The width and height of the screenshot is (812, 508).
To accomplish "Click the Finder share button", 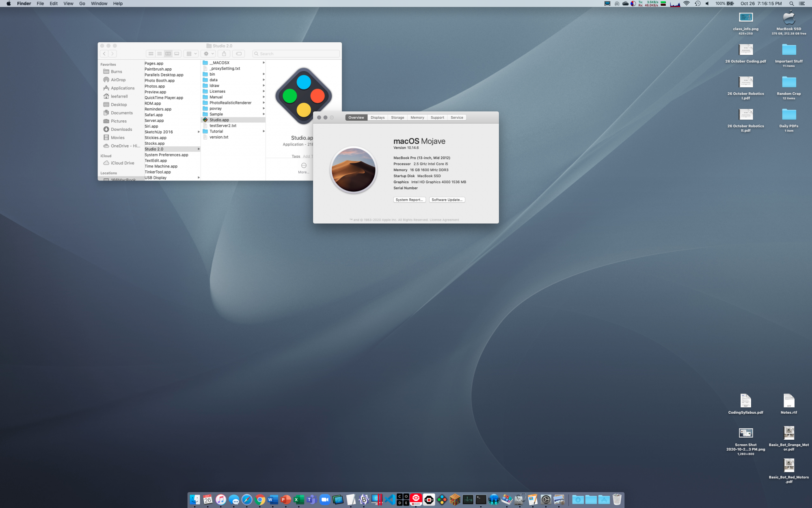I will [224, 54].
